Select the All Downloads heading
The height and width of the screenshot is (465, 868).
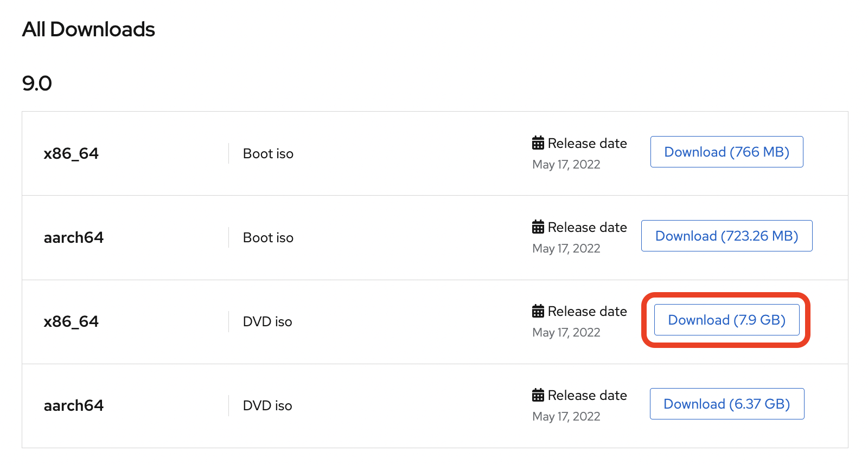pyautogui.click(x=88, y=29)
